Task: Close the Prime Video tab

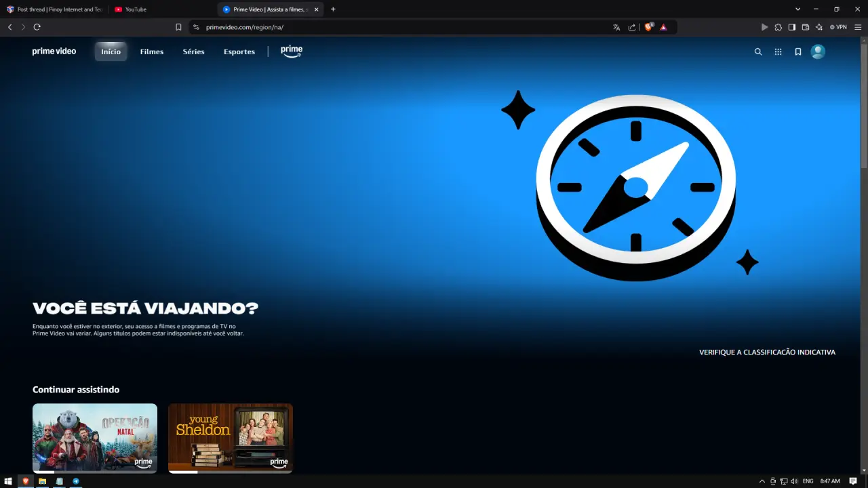Action: coord(316,9)
